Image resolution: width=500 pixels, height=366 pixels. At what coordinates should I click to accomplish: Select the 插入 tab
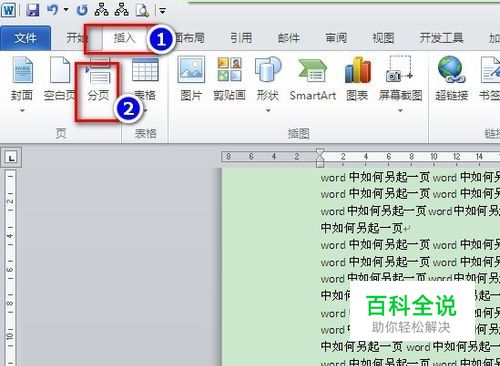(x=124, y=38)
